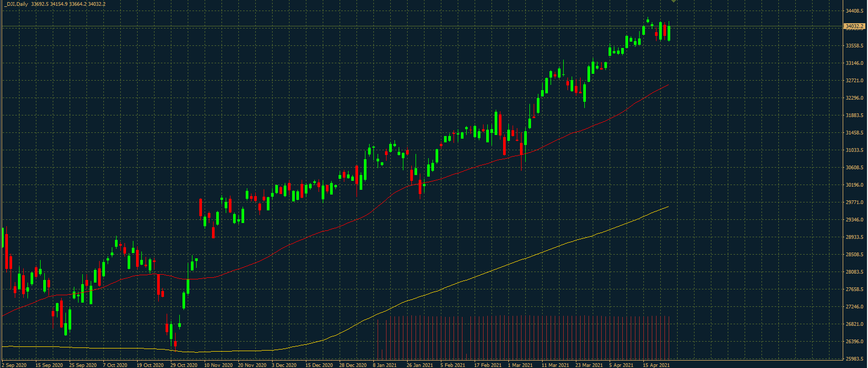Screen dimensions: 868x368
Task: Click the 28083.5 price axis label
Action: [855, 272]
